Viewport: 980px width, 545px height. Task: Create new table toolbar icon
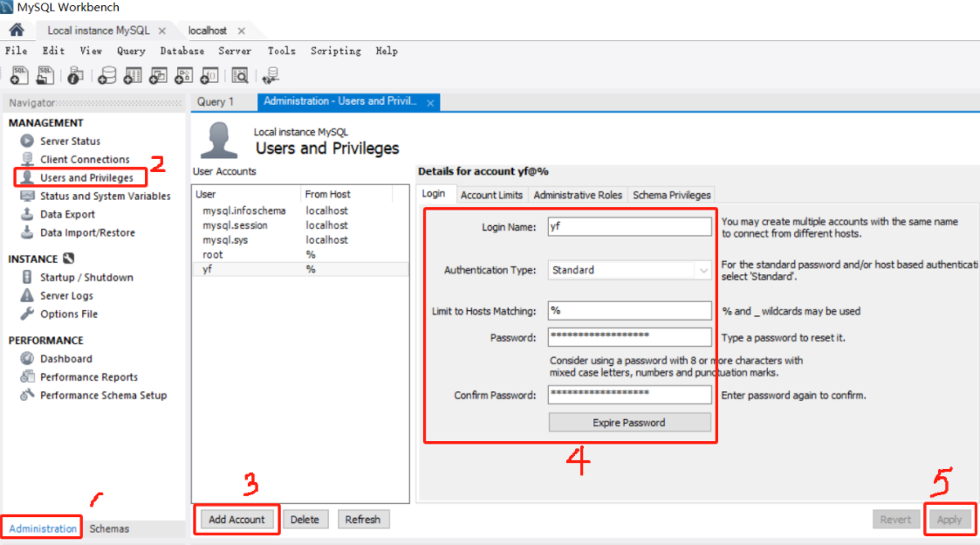click(133, 76)
